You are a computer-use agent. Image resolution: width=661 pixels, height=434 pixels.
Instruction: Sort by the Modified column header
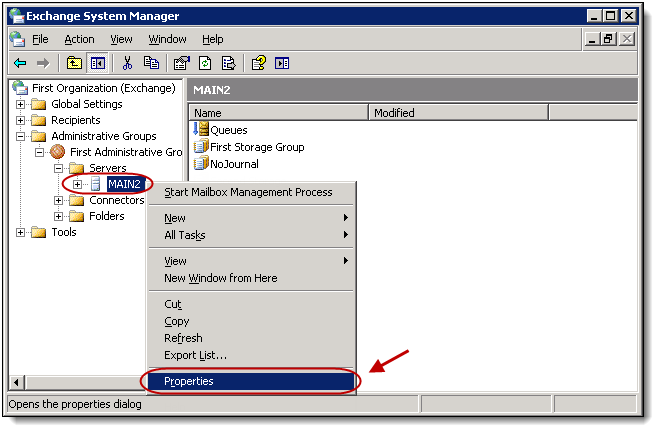pos(459,113)
